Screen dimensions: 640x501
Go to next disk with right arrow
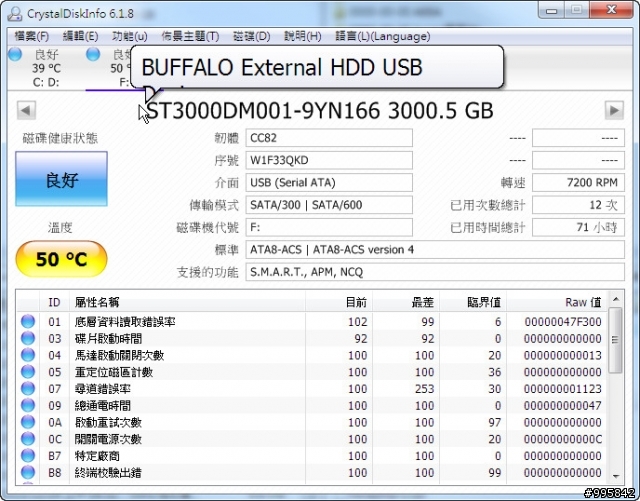click(x=614, y=110)
